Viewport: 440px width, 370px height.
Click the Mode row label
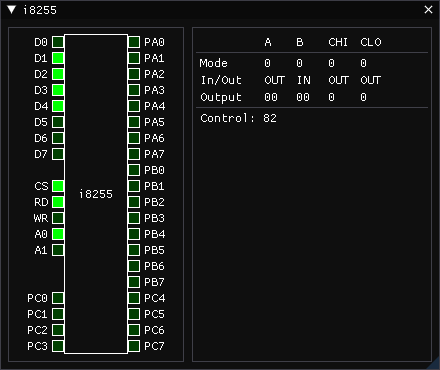coord(213,63)
